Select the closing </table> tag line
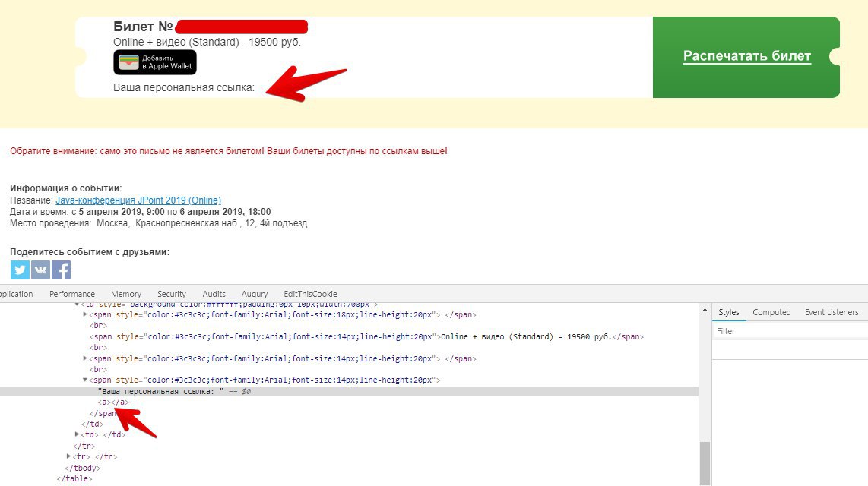The width and height of the screenshot is (868, 486). [x=74, y=479]
